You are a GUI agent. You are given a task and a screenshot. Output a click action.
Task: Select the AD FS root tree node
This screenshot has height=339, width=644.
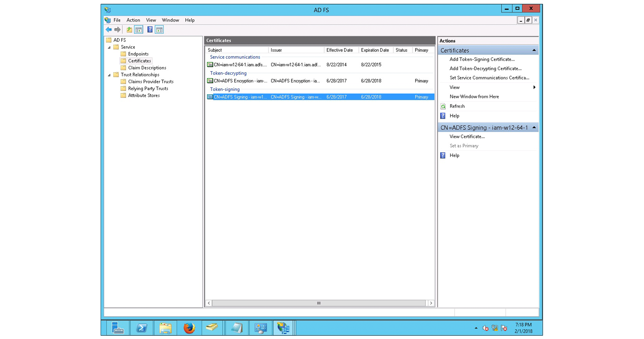click(119, 40)
